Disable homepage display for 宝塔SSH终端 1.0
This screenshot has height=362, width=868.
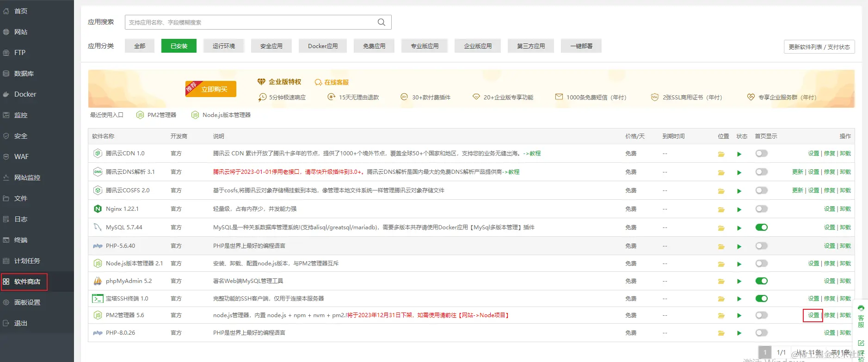761,299
